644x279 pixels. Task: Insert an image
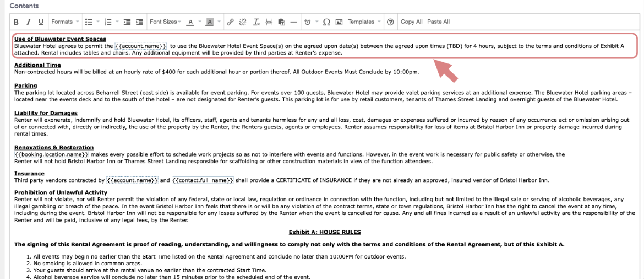pyautogui.click(x=339, y=22)
